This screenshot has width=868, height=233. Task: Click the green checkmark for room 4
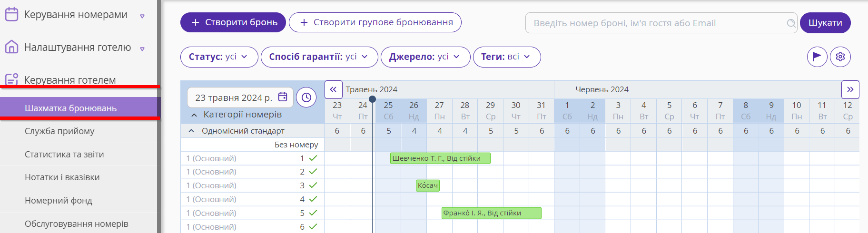[313, 199]
